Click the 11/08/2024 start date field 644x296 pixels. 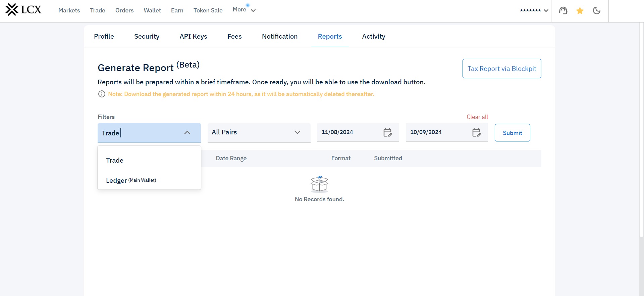pos(349,132)
